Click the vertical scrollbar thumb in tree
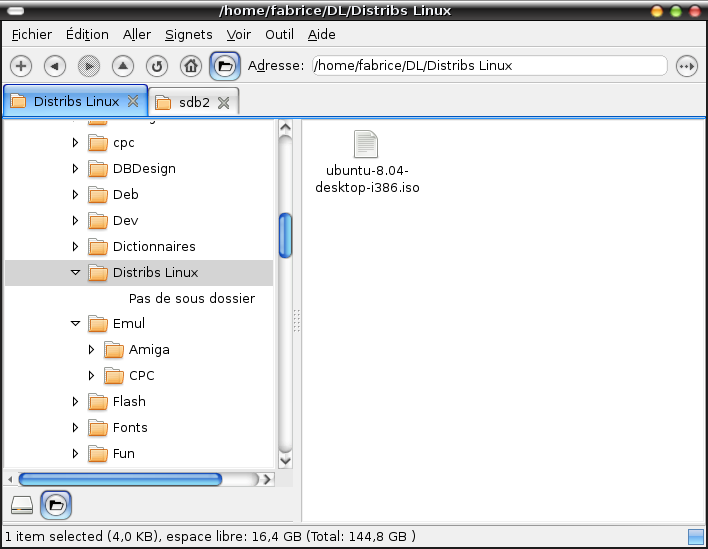The width and height of the screenshot is (708, 549). pos(285,235)
